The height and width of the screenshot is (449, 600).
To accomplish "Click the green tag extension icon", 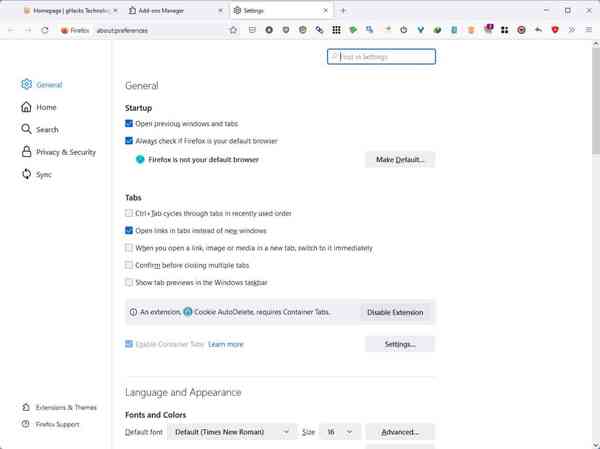I will (x=353, y=30).
